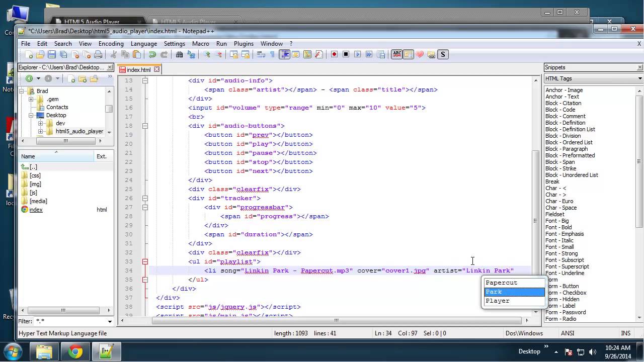Select Block - Ordered List snippet
This screenshot has height=362, width=644.
569,142
